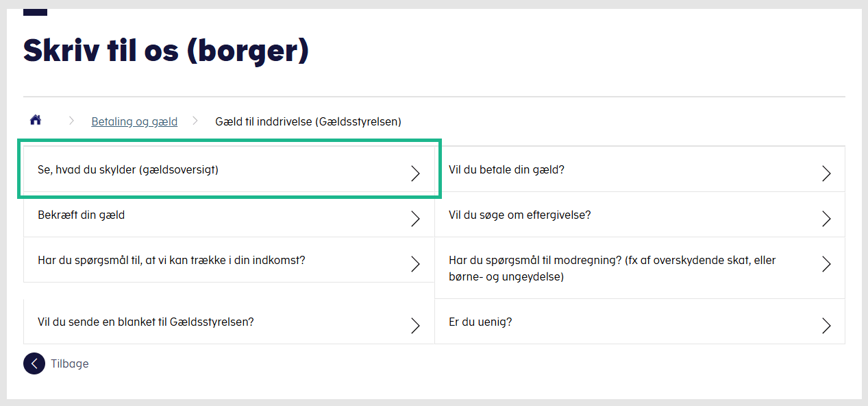Open 'Vil du betale din gæld?' topic
The height and width of the screenshot is (406, 868).
[506, 169]
